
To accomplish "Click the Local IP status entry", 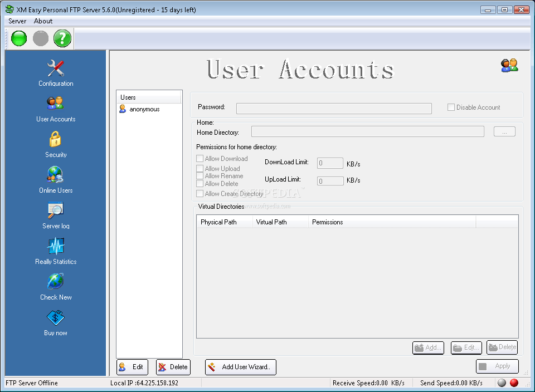I will coord(144,383).
